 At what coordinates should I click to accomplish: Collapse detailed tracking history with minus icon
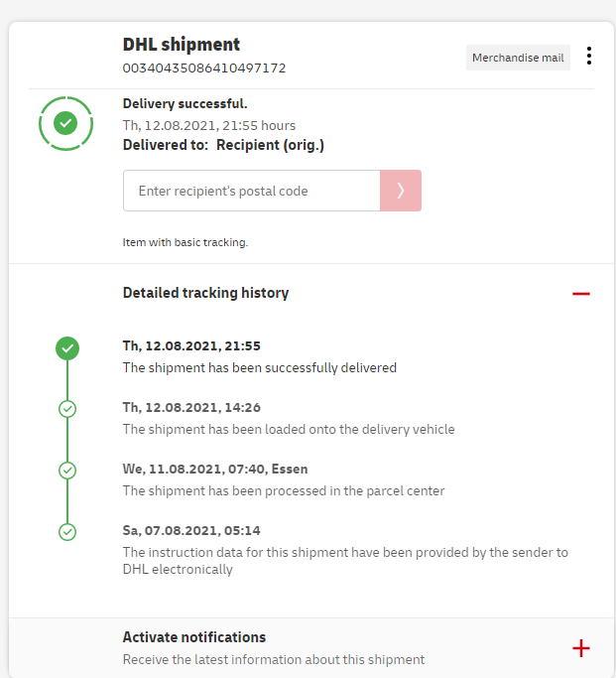581,294
